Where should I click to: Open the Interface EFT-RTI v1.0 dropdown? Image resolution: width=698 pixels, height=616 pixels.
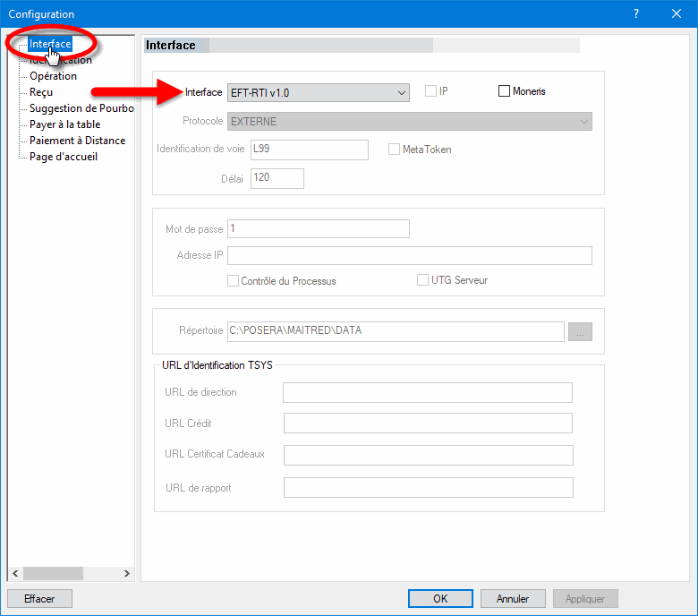click(319, 92)
